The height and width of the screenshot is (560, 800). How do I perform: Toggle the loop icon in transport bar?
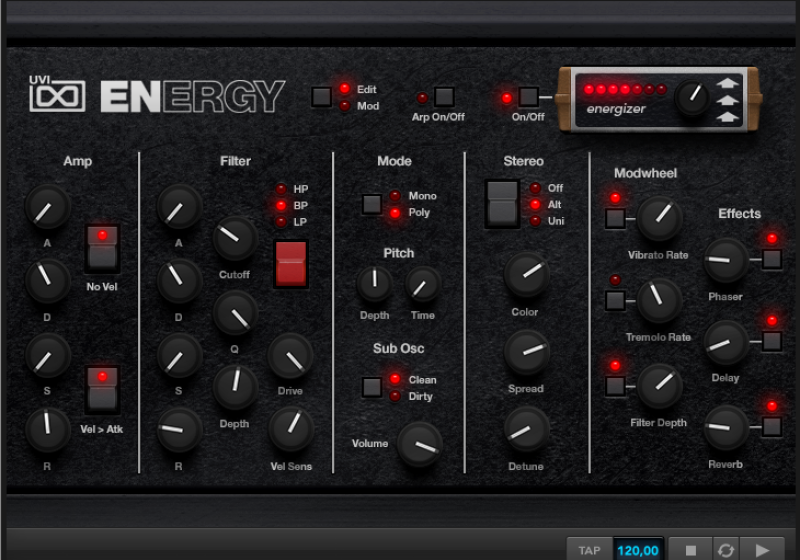point(725,549)
